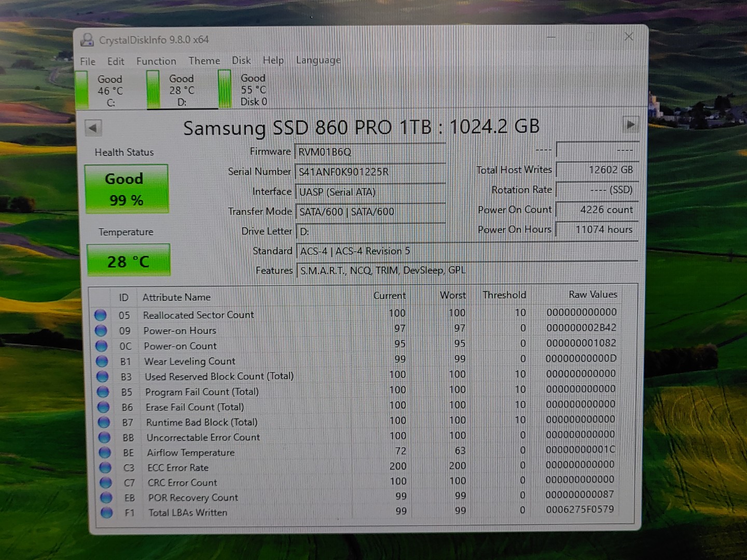Image resolution: width=747 pixels, height=560 pixels.
Task: Click the status circle for Program Fail Count
Action: 103,391
